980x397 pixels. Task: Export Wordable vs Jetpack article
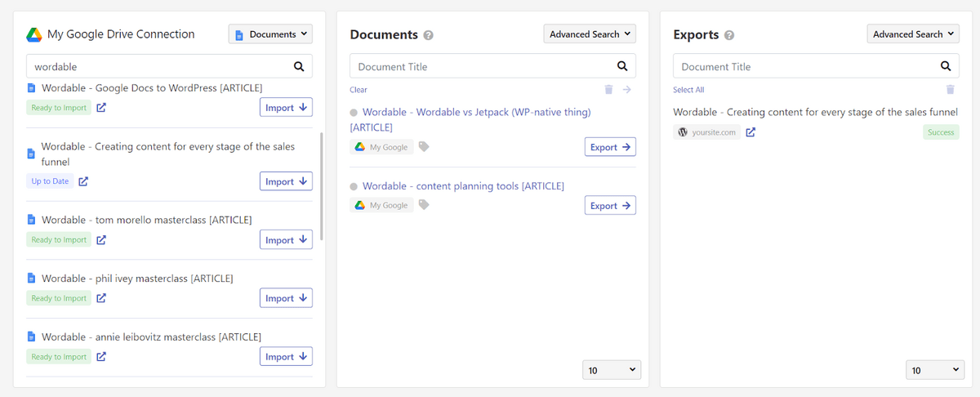[x=610, y=147]
